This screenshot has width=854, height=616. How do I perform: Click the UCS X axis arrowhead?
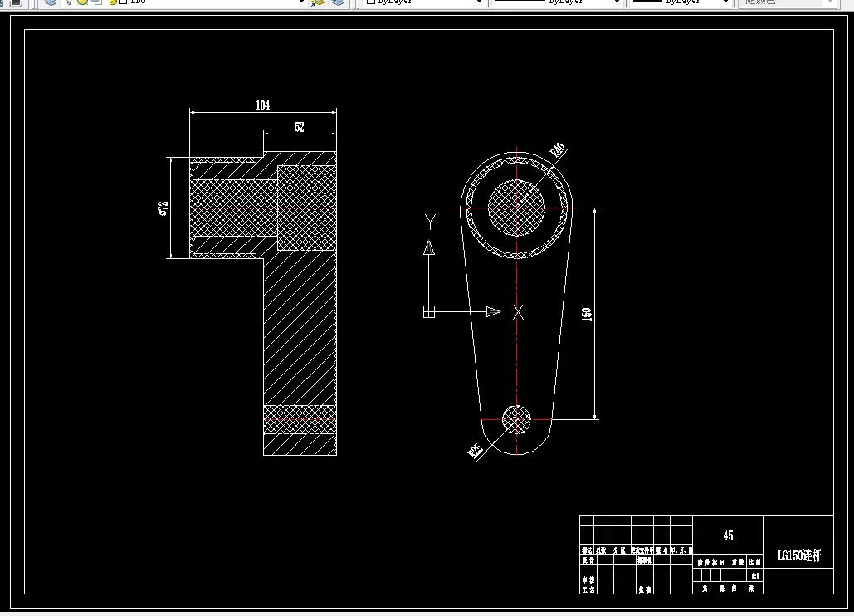tap(493, 311)
